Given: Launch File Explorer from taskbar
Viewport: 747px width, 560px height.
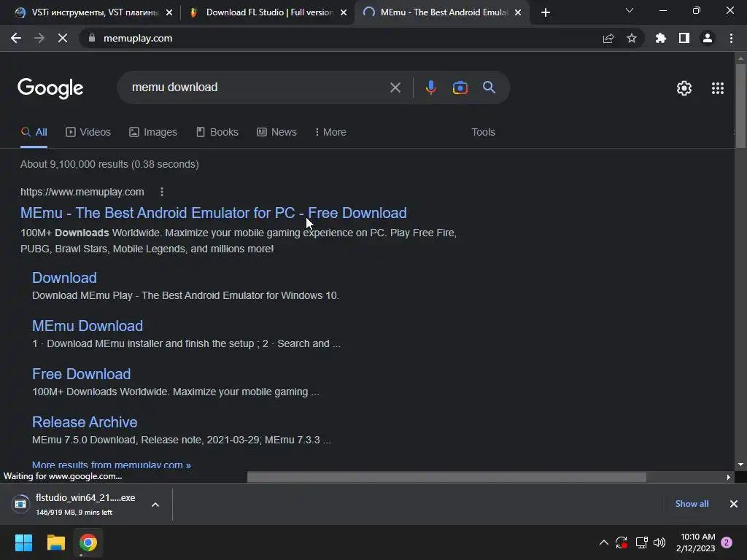Looking at the screenshot, I should pyautogui.click(x=55, y=542).
